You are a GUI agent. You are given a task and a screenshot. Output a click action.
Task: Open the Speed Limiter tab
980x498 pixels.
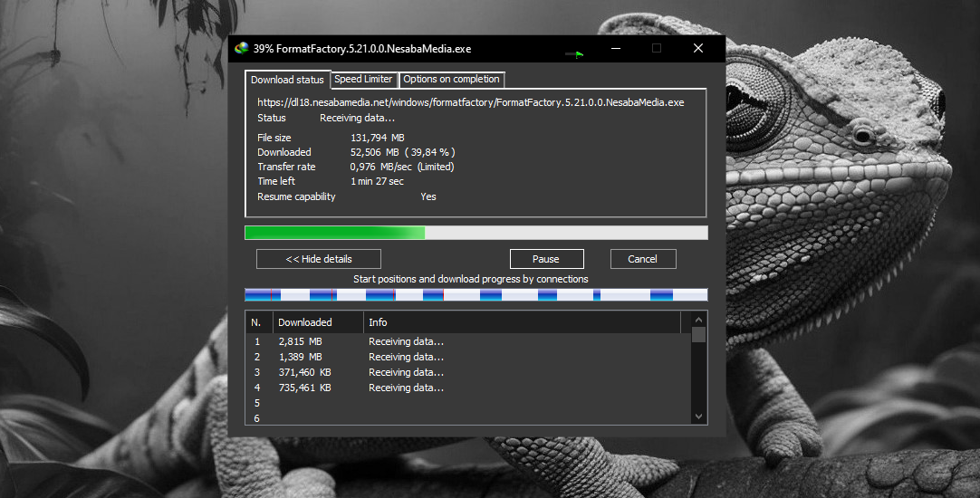pos(363,79)
